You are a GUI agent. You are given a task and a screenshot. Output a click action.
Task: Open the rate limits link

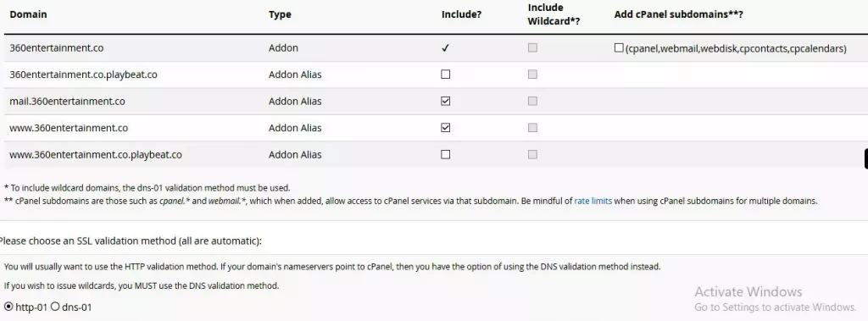[593, 201]
